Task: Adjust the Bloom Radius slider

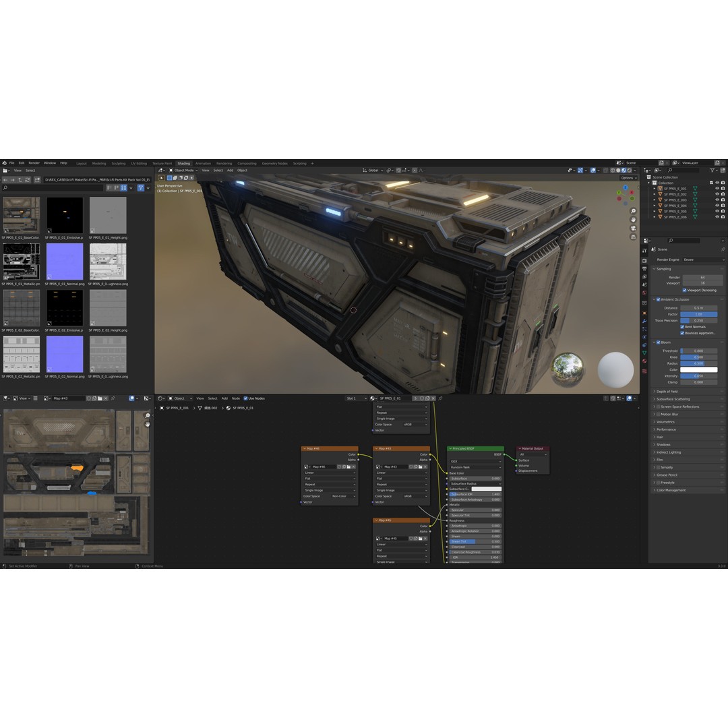Action: pos(699,363)
